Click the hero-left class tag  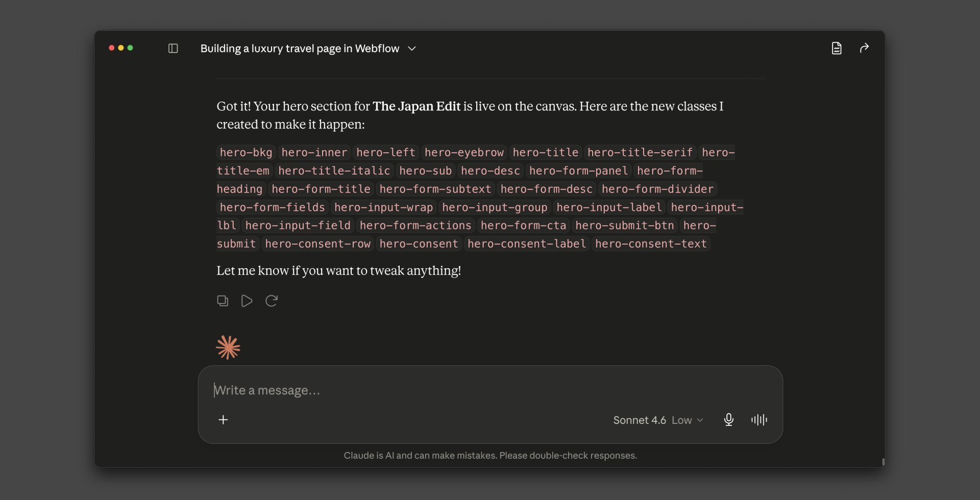click(386, 153)
